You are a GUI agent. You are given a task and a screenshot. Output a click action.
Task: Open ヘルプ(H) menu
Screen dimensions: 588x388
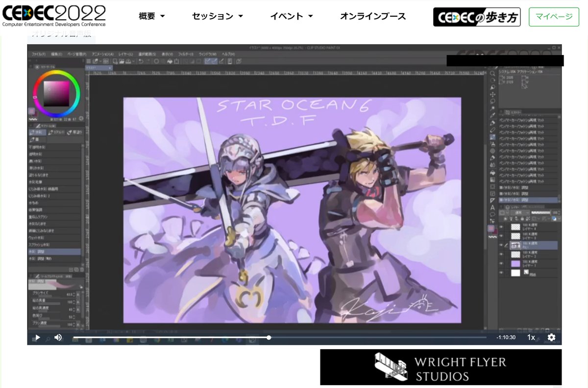[228, 54]
